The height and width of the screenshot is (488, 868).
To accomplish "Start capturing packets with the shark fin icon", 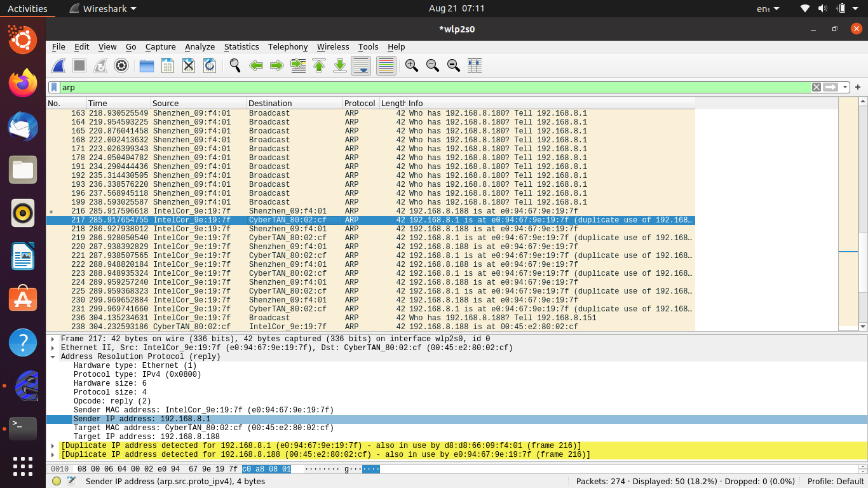I will tap(59, 65).
